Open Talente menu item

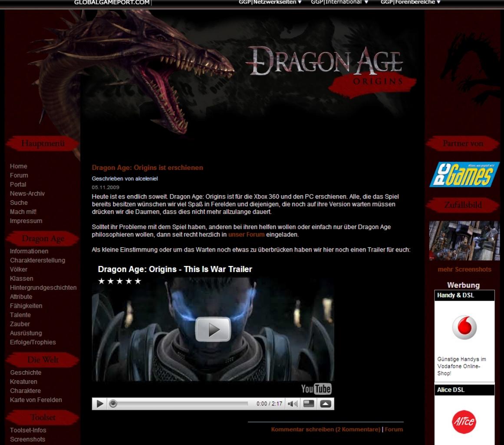[x=20, y=315]
